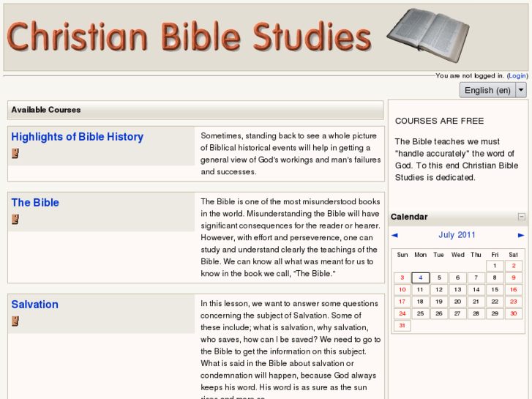Open Highlights of Bible History course
Viewport: 532px width, 399px height.
click(x=77, y=137)
